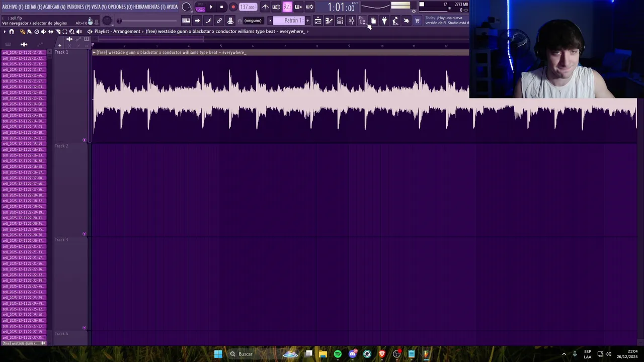
Task: Click the audio clips filter waveform icon
Action: pyautogui.click(x=24, y=44)
